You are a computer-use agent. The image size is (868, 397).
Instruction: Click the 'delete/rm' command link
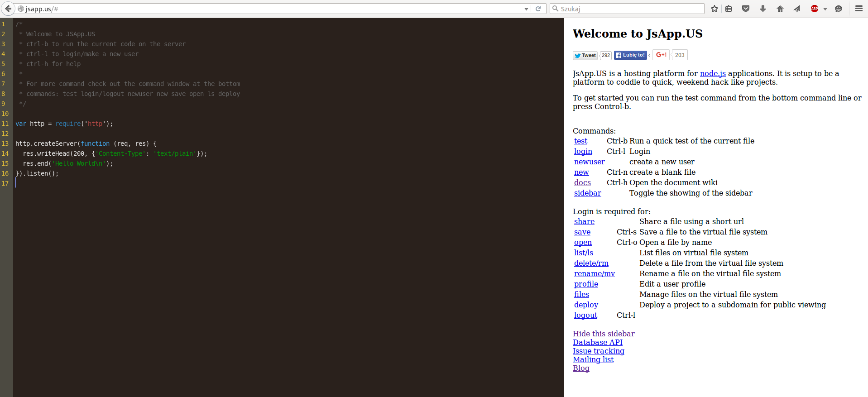(591, 263)
